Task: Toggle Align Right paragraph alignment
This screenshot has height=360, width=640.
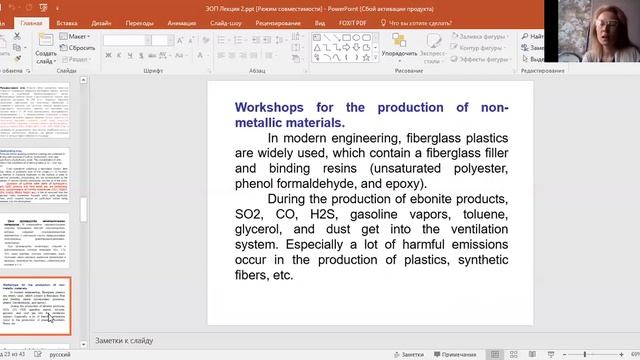Action: [243, 55]
